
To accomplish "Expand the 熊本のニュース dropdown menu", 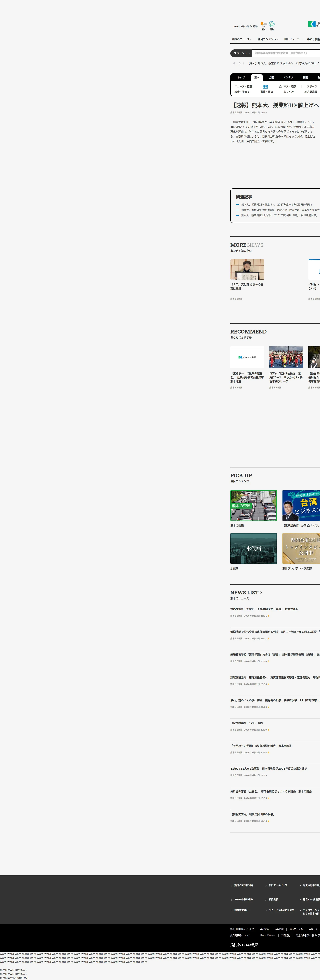I will pyautogui.click(x=242, y=39).
